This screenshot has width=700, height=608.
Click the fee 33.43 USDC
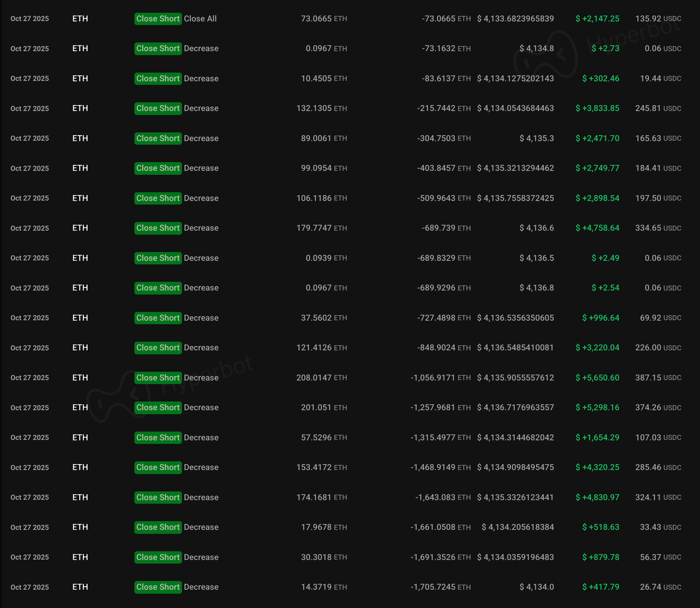click(661, 528)
